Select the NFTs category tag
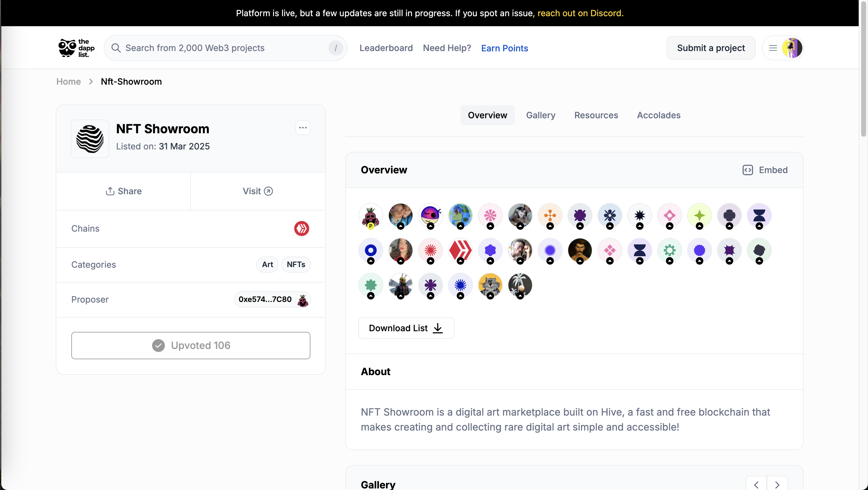 click(x=296, y=265)
